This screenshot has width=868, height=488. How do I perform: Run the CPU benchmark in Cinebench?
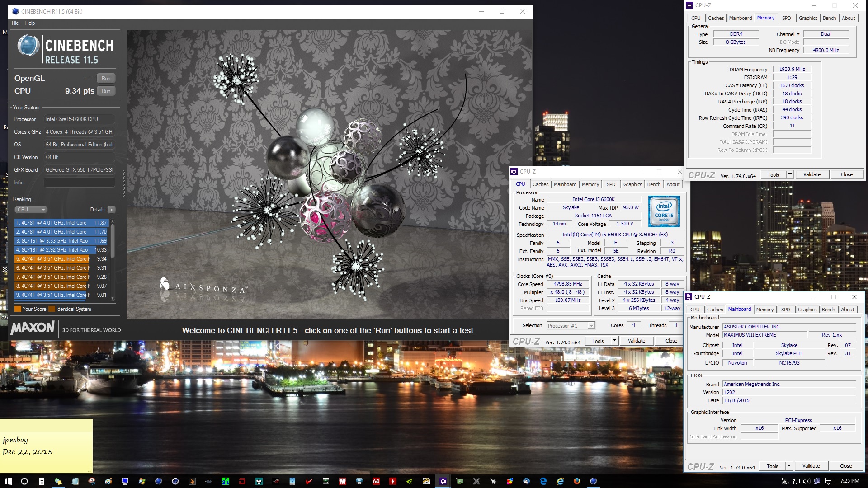click(106, 91)
